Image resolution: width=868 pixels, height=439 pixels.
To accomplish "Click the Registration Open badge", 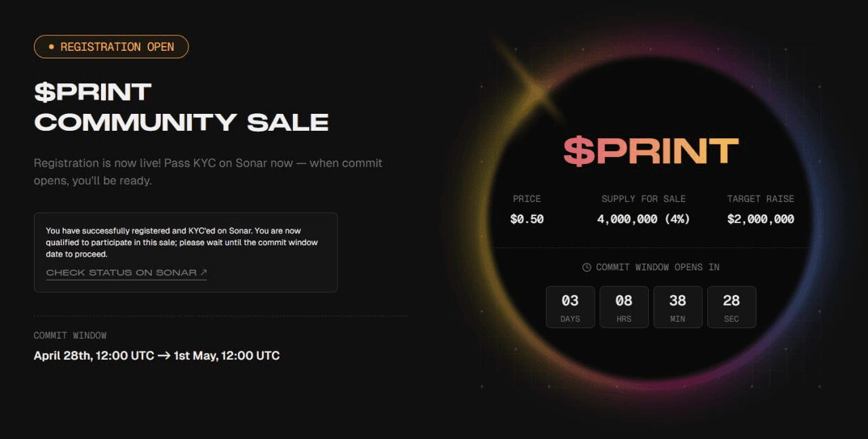I will tap(111, 47).
